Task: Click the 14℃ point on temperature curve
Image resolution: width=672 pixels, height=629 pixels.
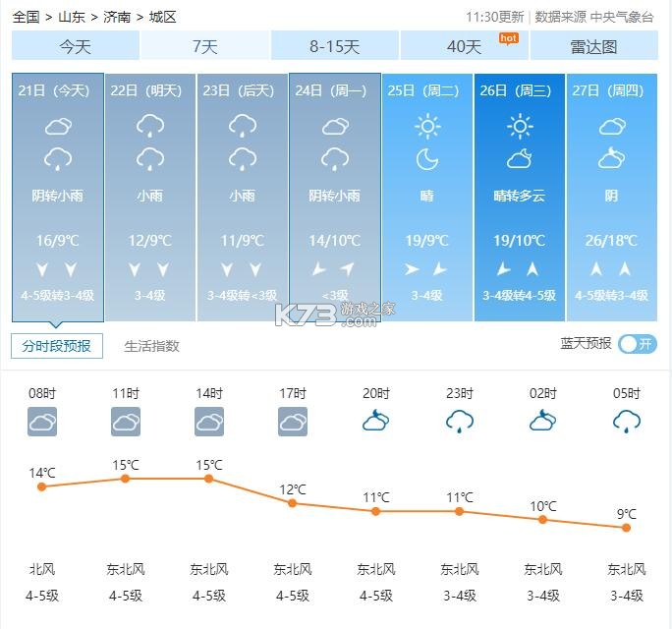Action: [x=41, y=486]
